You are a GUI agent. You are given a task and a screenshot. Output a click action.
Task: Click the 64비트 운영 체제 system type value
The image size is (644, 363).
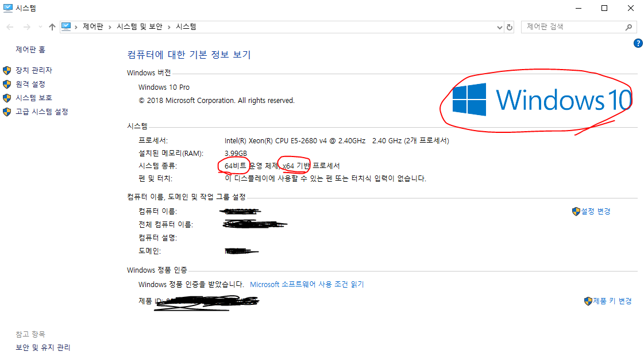(282, 166)
